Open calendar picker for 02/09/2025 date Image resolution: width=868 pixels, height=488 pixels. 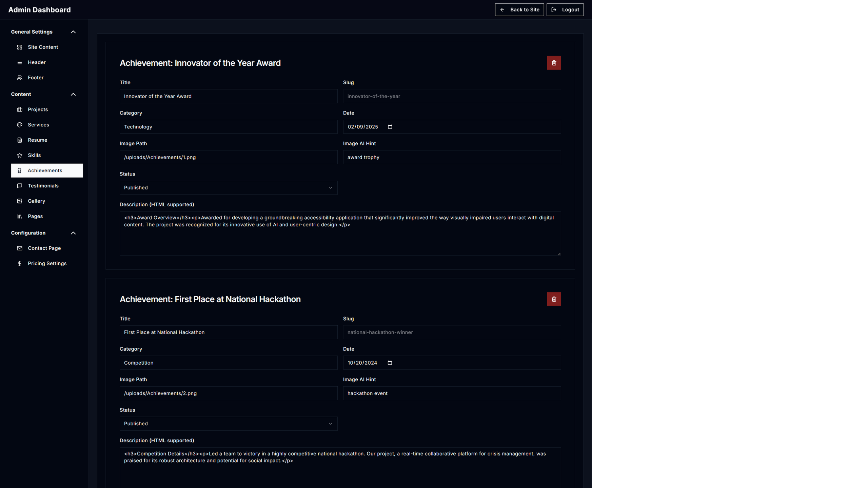point(390,127)
